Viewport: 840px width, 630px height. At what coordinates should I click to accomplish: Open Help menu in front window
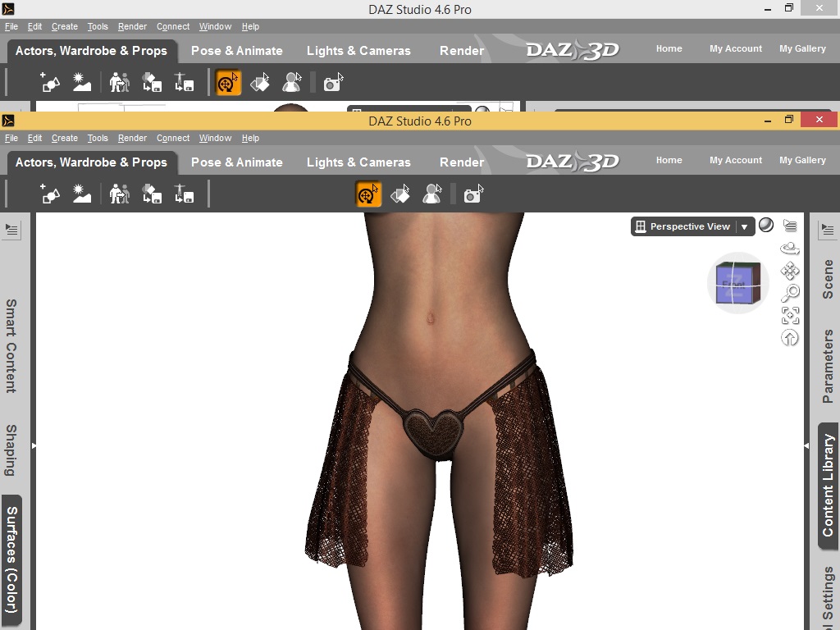tap(250, 138)
